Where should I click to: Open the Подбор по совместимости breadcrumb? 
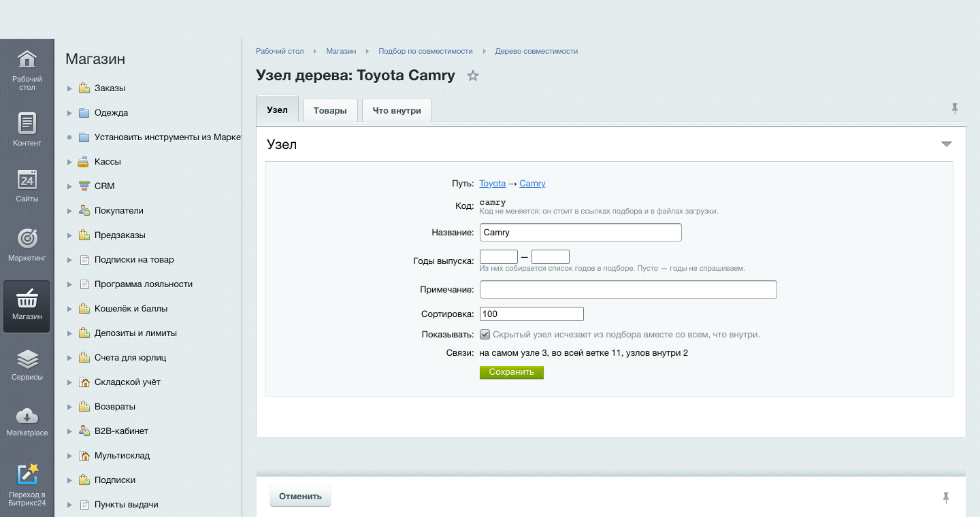click(425, 51)
